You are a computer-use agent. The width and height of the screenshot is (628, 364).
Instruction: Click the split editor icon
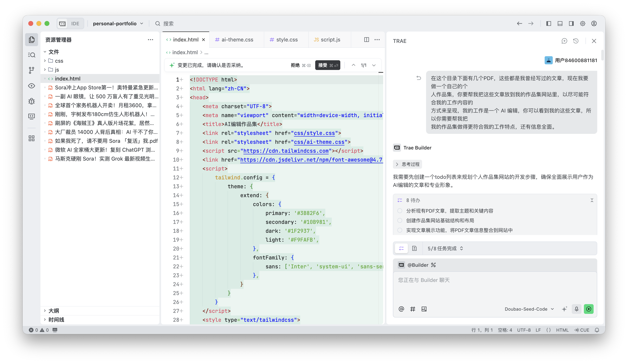(x=366, y=40)
